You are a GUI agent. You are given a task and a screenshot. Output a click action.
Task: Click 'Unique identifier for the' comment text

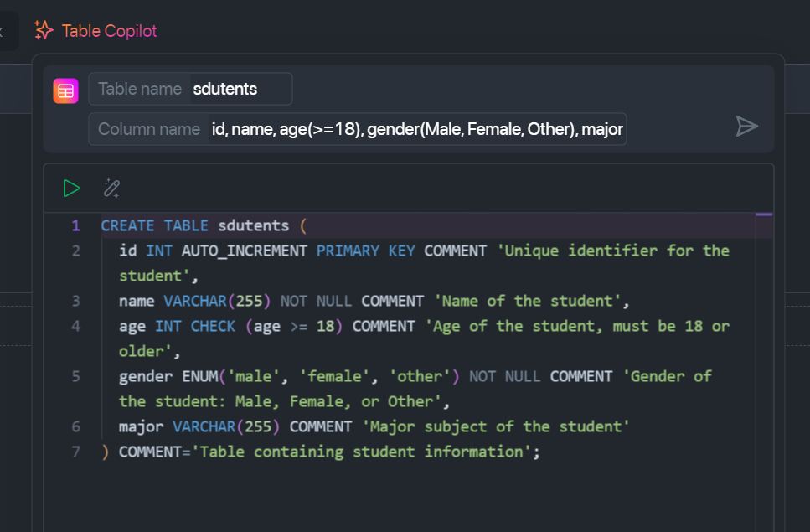pos(612,251)
